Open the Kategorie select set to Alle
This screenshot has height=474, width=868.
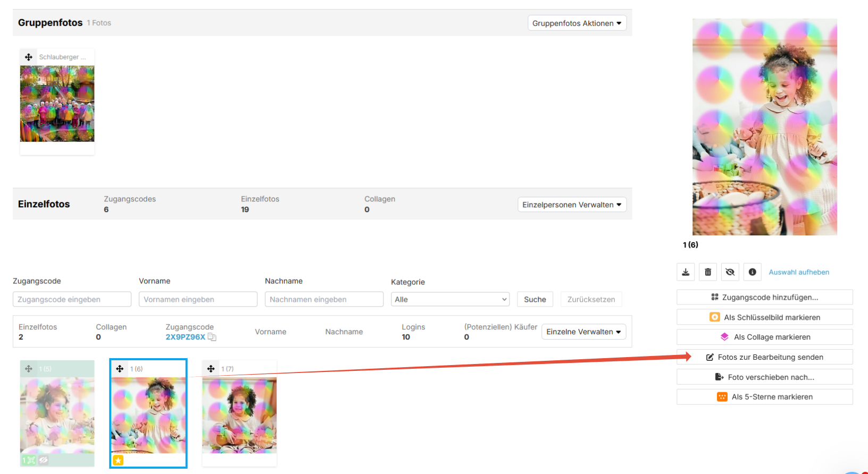coord(450,299)
